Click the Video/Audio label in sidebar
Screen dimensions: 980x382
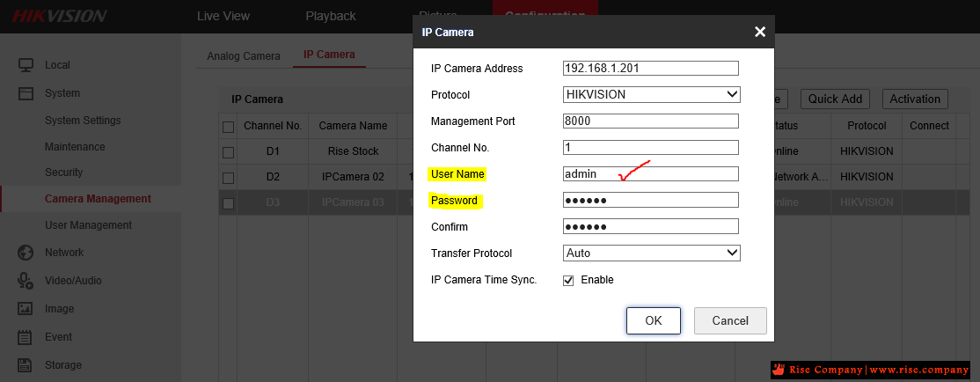pos(73,281)
